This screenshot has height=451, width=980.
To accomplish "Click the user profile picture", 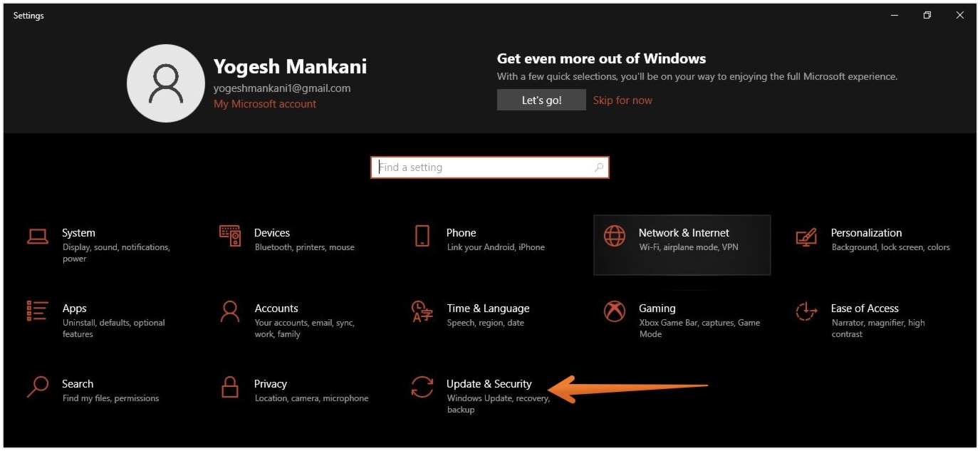I will point(165,83).
